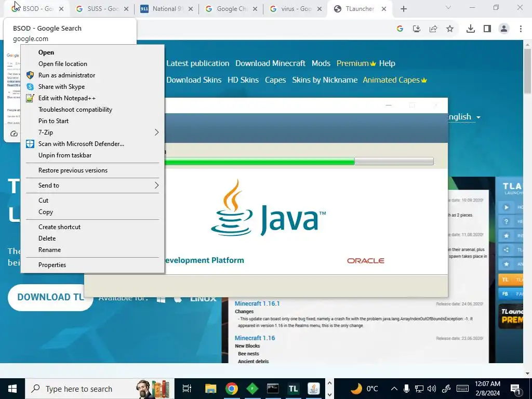Open the Help link

coord(387,63)
